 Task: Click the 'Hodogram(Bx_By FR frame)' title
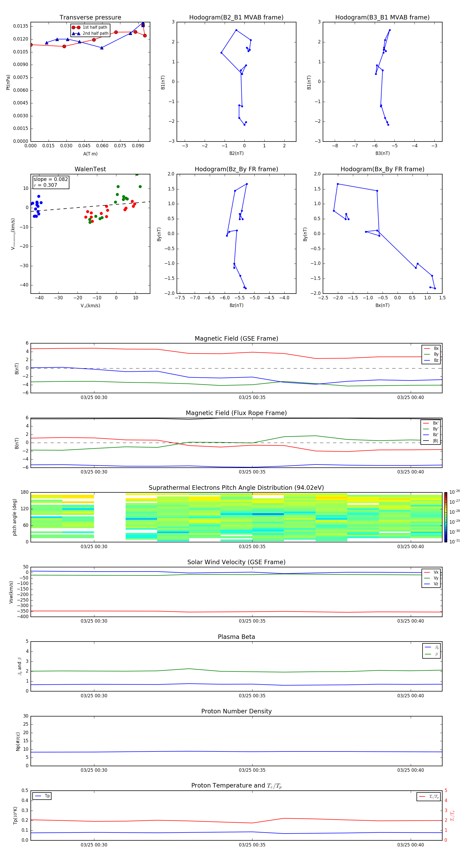382,169
